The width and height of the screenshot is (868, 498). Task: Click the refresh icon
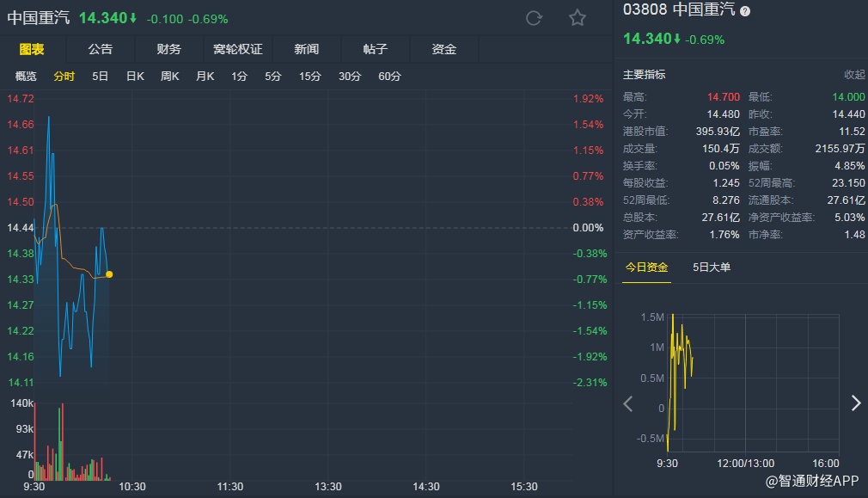[534, 18]
